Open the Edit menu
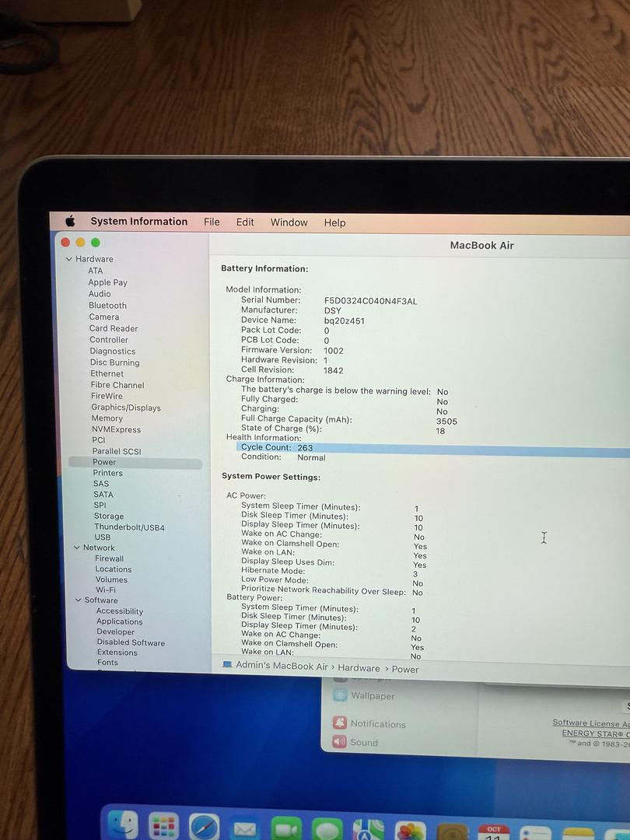Image resolution: width=630 pixels, height=840 pixels. click(x=245, y=222)
